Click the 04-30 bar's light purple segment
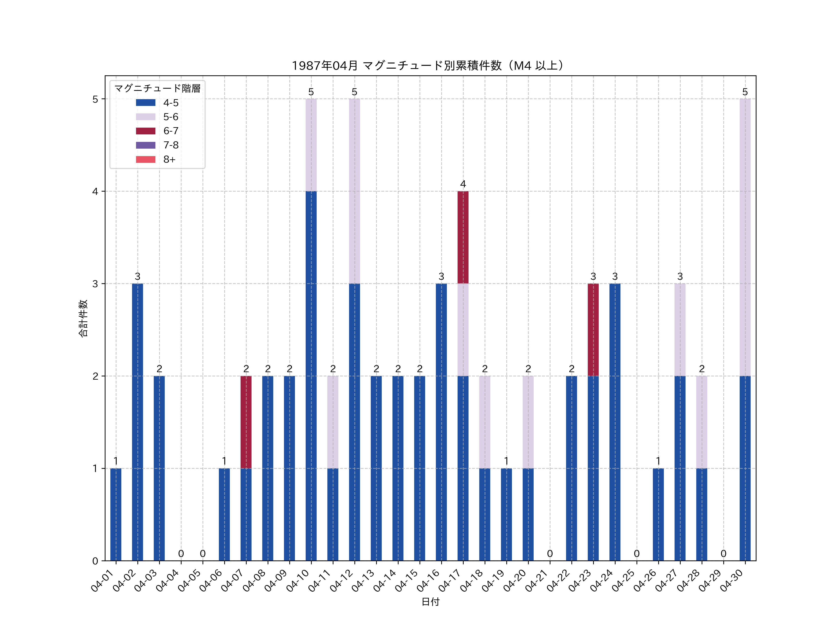Screen dimensions: 840x630 pos(745,237)
